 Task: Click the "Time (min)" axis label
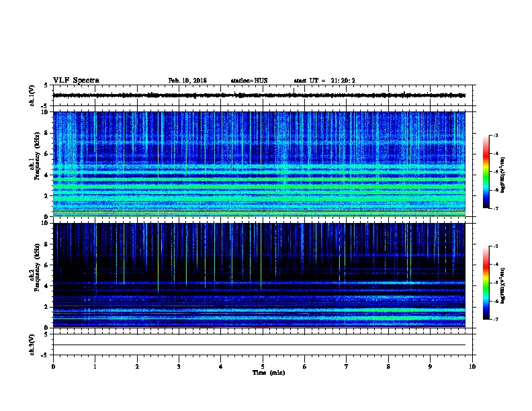(x=269, y=373)
